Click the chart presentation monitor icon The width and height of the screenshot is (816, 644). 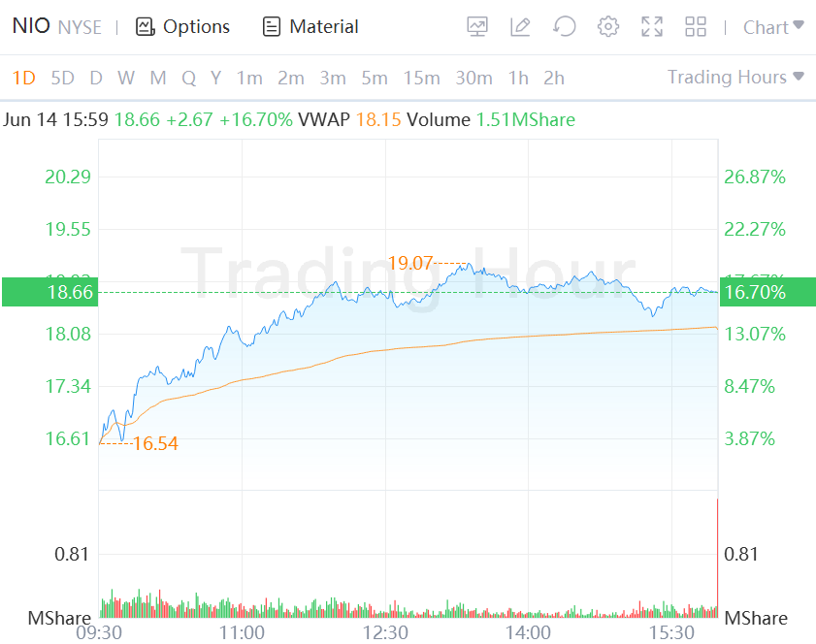tap(477, 27)
